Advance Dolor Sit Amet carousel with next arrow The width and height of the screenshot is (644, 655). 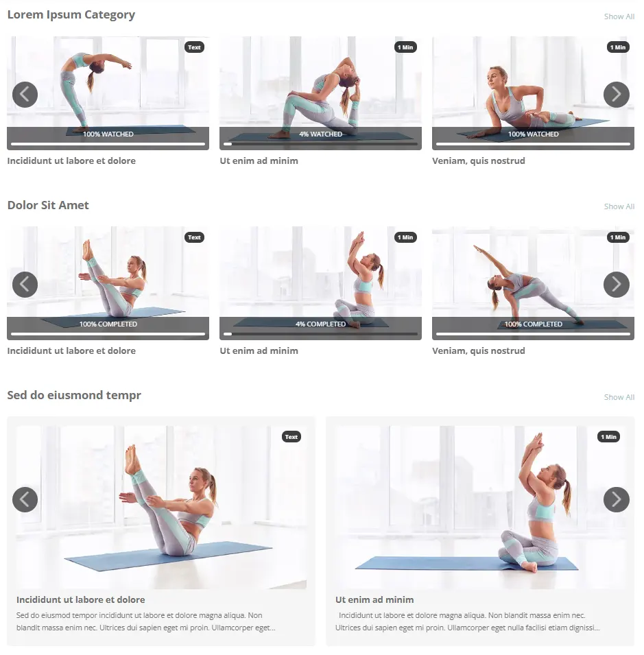pos(617,285)
